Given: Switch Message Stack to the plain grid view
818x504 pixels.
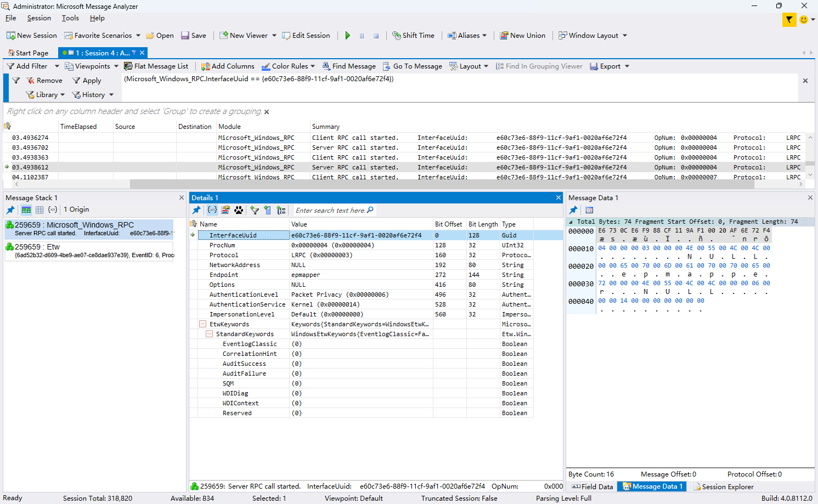Looking at the screenshot, I should pyautogui.click(x=40, y=210).
